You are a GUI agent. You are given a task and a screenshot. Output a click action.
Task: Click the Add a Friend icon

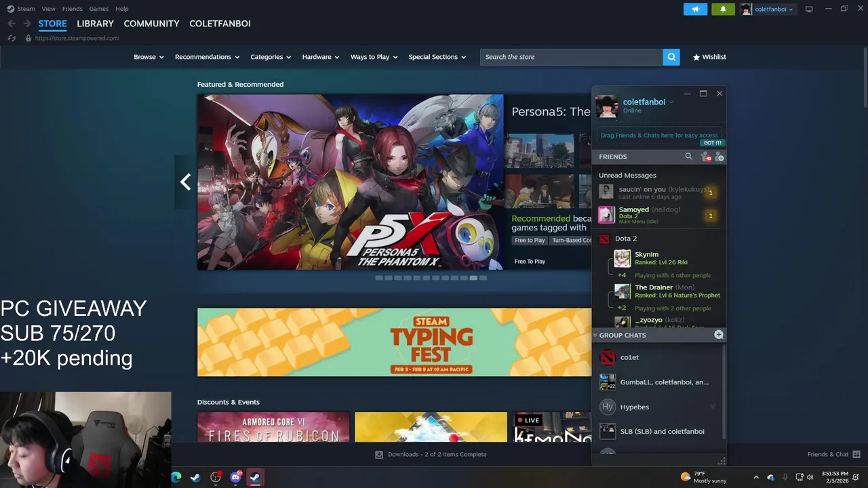pyautogui.click(x=719, y=157)
